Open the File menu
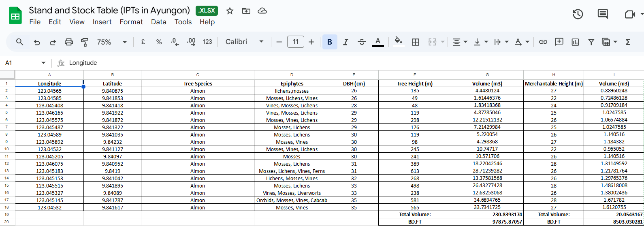Screen dimensions: 644x226 pos(35,22)
